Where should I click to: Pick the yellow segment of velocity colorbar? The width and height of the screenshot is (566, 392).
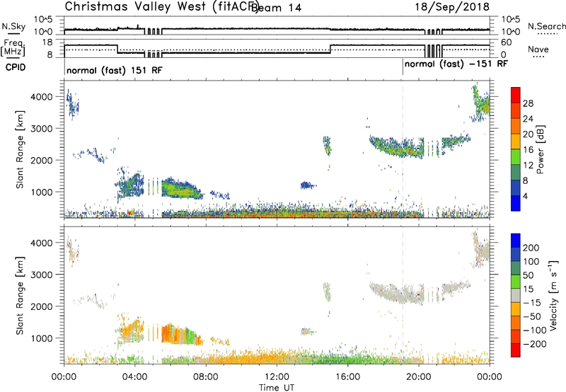pyautogui.click(x=516, y=309)
